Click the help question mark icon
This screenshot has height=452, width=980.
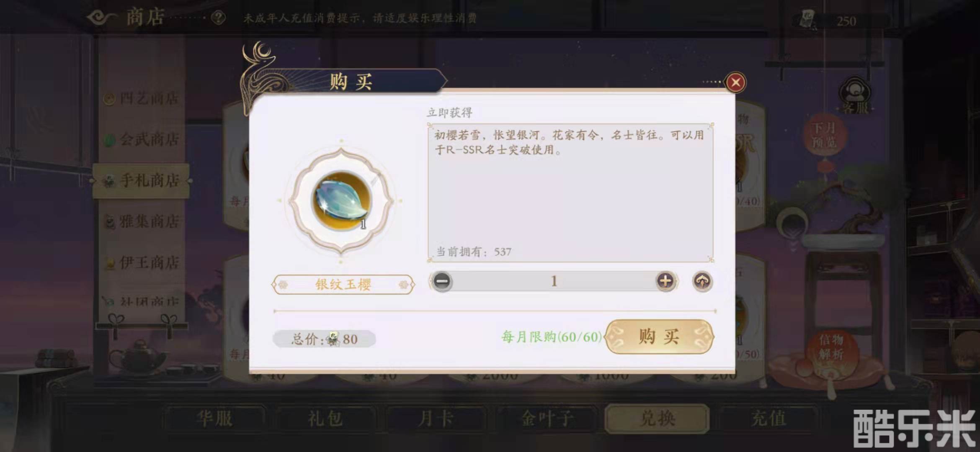point(219,18)
